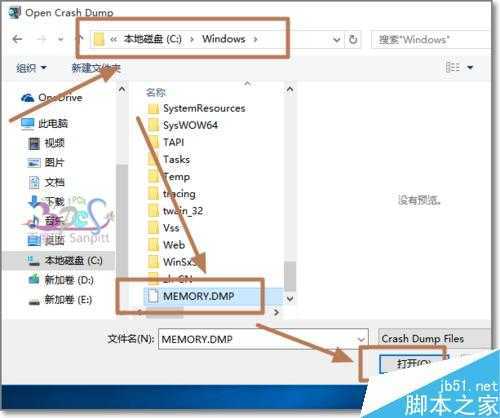Open the 组织 organize menu
500x418 pixels.
click(31, 68)
